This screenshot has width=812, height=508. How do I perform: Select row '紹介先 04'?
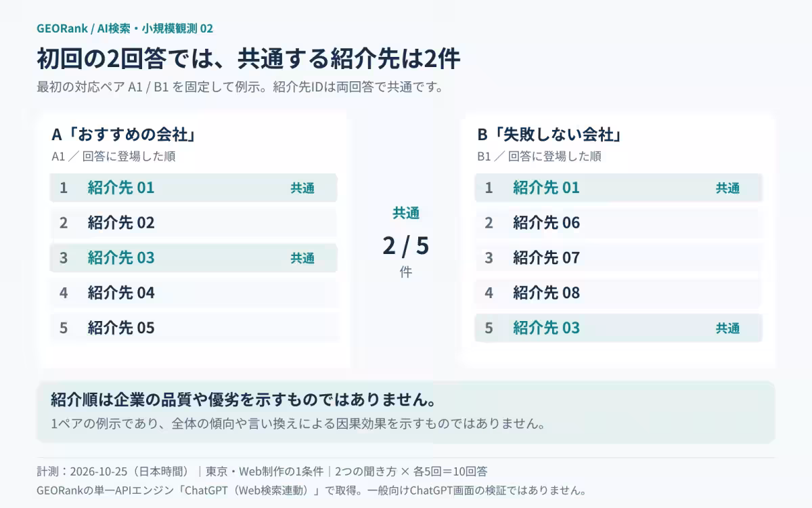194,293
